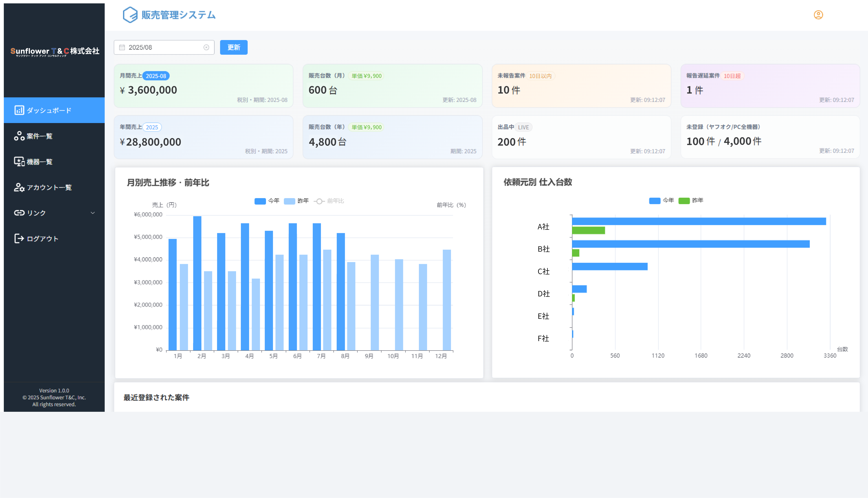Click the B社 blue bar in 仕入台数 chart

coord(691,244)
